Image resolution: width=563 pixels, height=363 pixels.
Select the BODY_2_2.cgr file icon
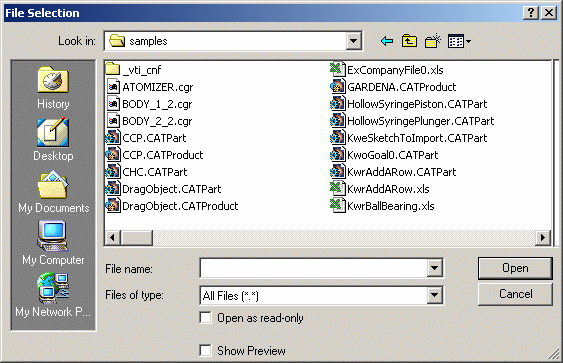(113, 121)
